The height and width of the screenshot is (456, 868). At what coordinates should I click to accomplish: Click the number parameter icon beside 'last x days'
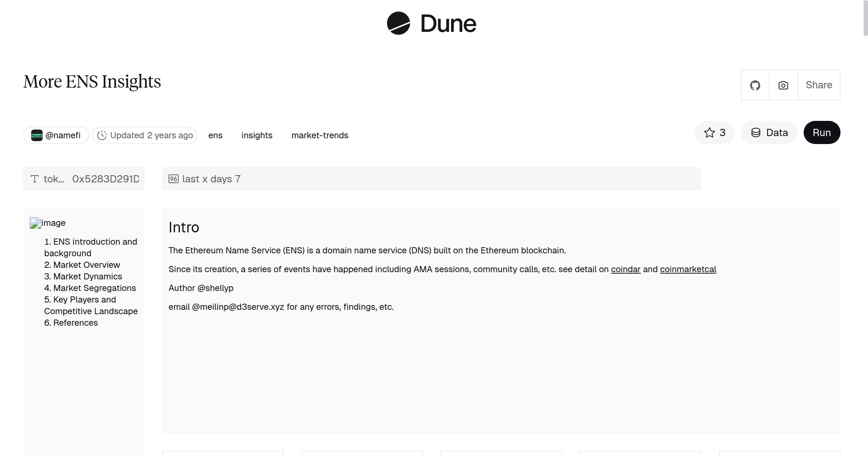(x=173, y=178)
